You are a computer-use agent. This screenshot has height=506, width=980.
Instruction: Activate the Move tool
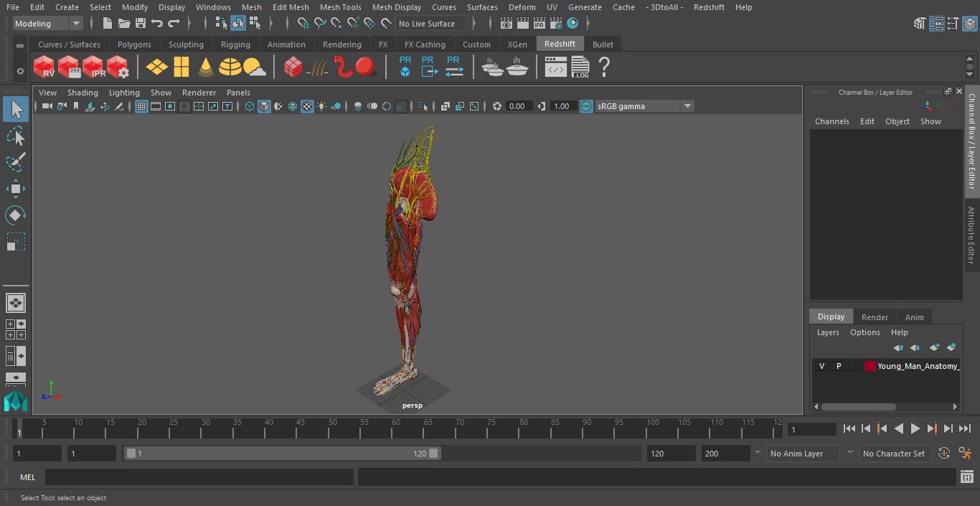(16, 189)
